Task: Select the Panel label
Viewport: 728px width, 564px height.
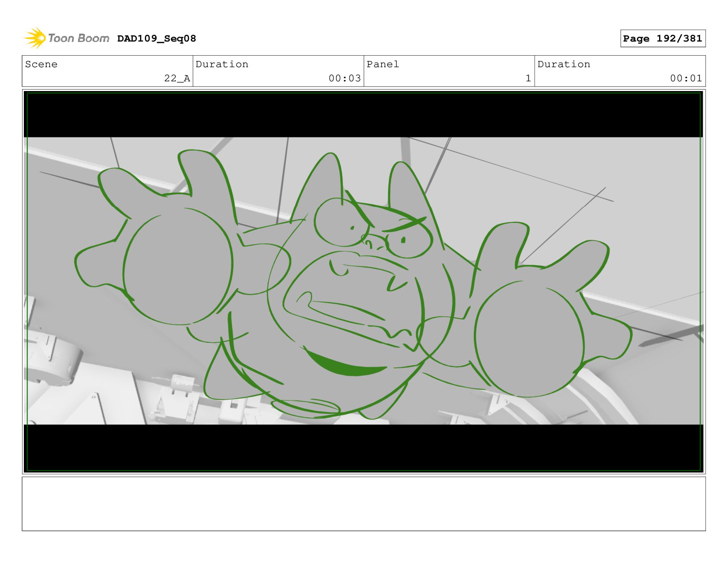Action: tap(383, 64)
